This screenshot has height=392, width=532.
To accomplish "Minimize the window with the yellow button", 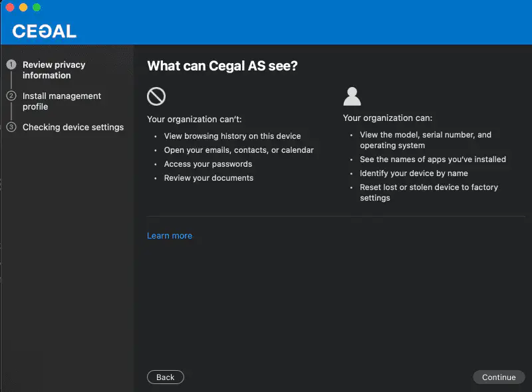I will pyautogui.click(x=23, y=7).
